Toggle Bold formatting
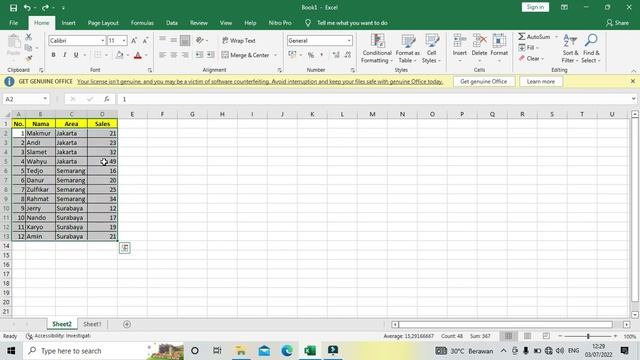Viewport: 640px width, 360px height. pos(53,55)
